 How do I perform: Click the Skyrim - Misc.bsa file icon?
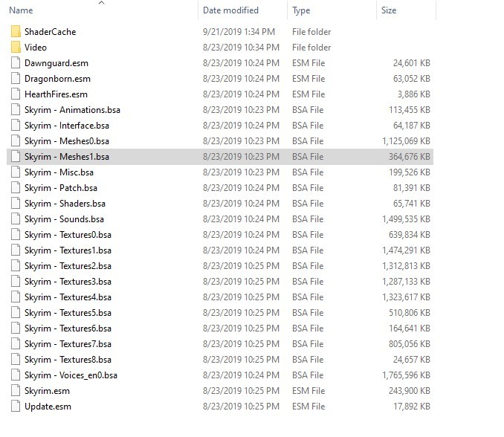[x=16, y=172]
